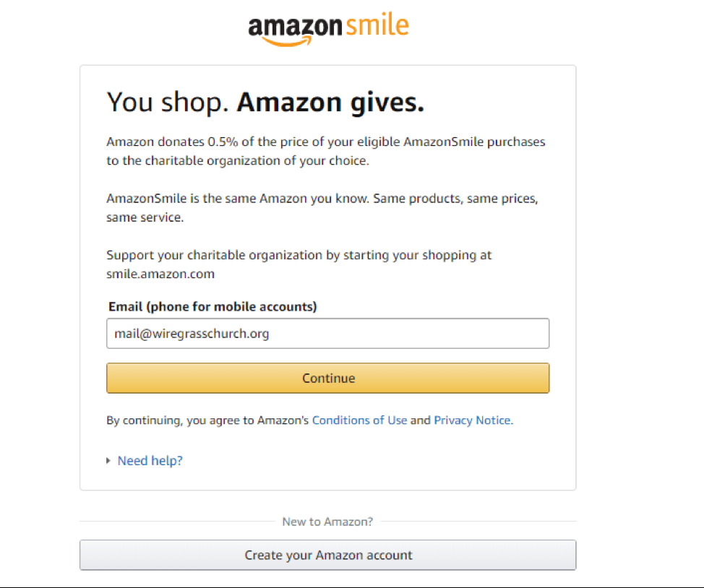
Task: Click the AmazonSmile logo at top
Action: (x=328, y=29)
